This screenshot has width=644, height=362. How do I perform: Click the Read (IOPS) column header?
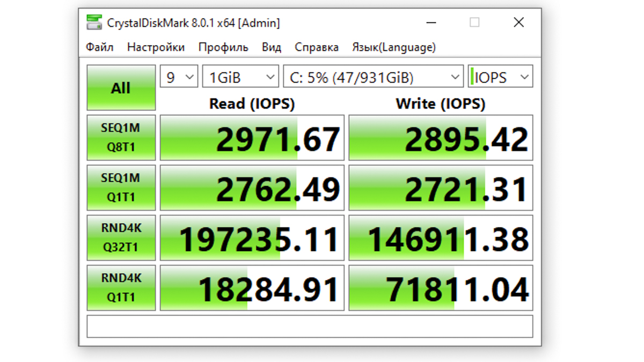pos(252,103)
